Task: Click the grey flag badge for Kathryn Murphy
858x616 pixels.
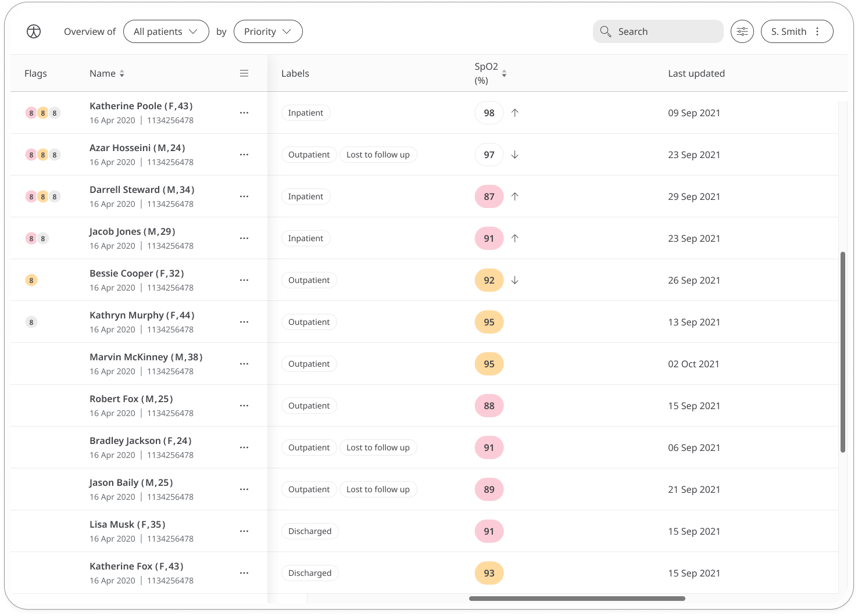Action: [31, 322]
